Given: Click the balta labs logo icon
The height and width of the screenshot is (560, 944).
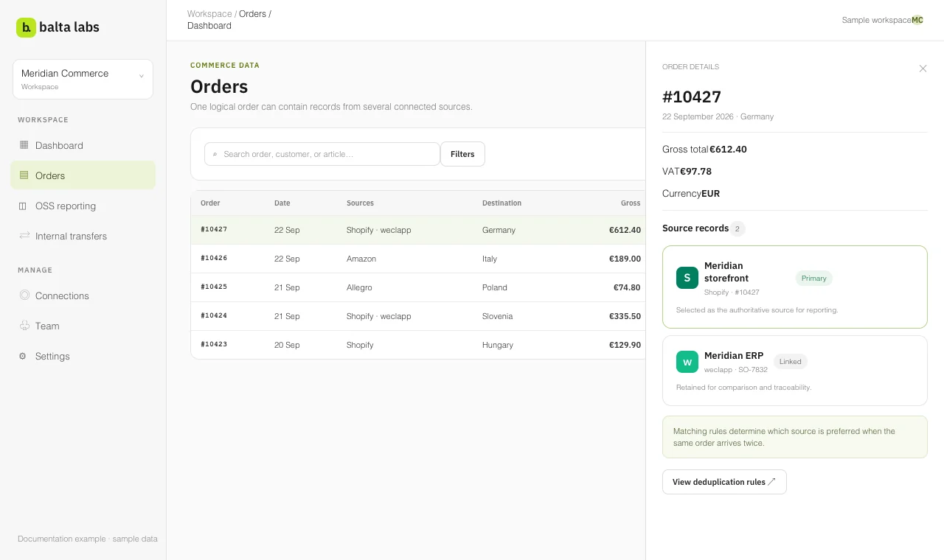Looking at the screenshot, I should [26, 27].
